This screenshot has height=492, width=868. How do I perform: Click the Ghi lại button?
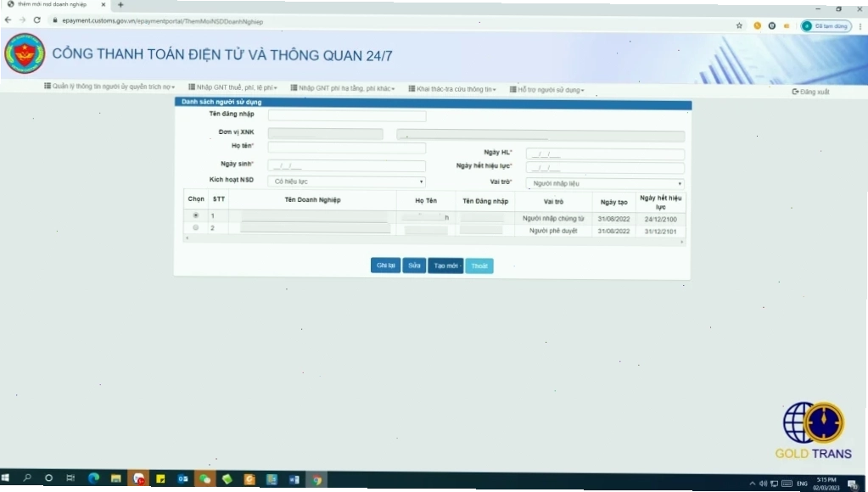click(385, 266)
